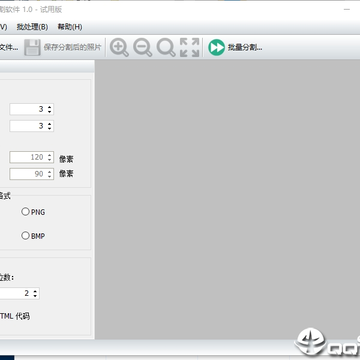The width and height of the screenshot is (360, 360).
Task: Click the zoom in magnifier icon
Action: 119,47
